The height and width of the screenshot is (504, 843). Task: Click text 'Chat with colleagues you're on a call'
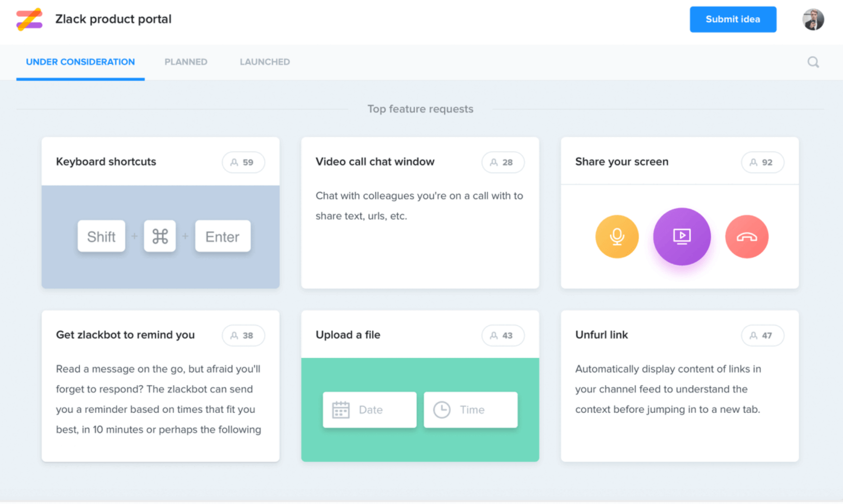tap(402, 196)
